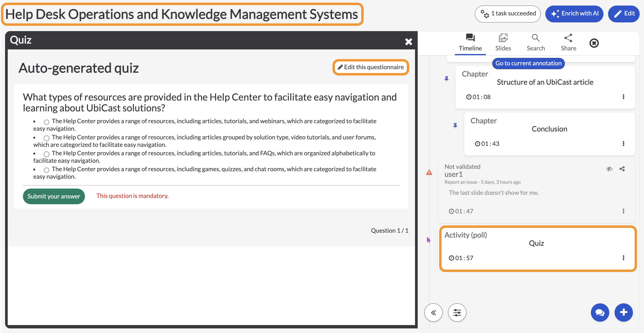Click the quiz question text about Help Center
Screen dimensions: 644x333
(x=209, y=102)
